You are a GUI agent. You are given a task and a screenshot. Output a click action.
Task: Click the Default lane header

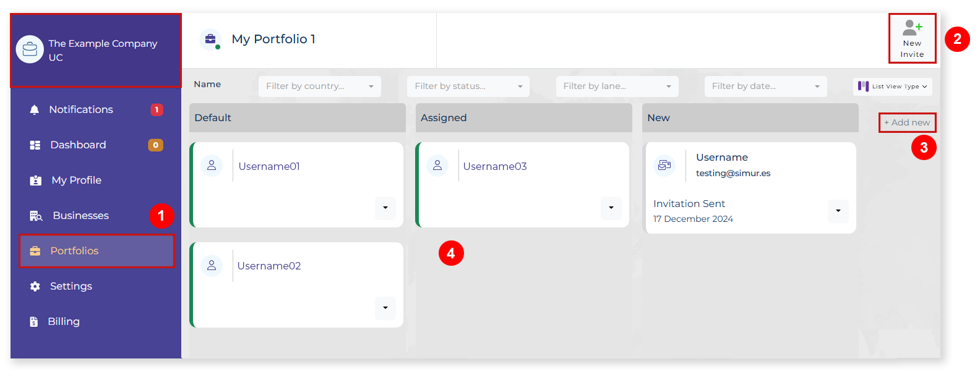(298, 117)
